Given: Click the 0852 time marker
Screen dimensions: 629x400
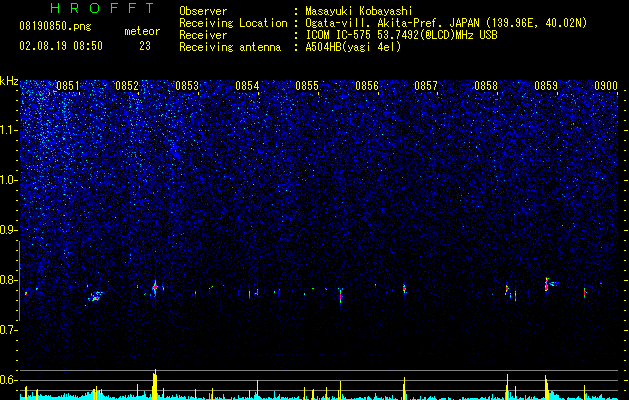Looking at the screenshot, I should click(127, 86).
